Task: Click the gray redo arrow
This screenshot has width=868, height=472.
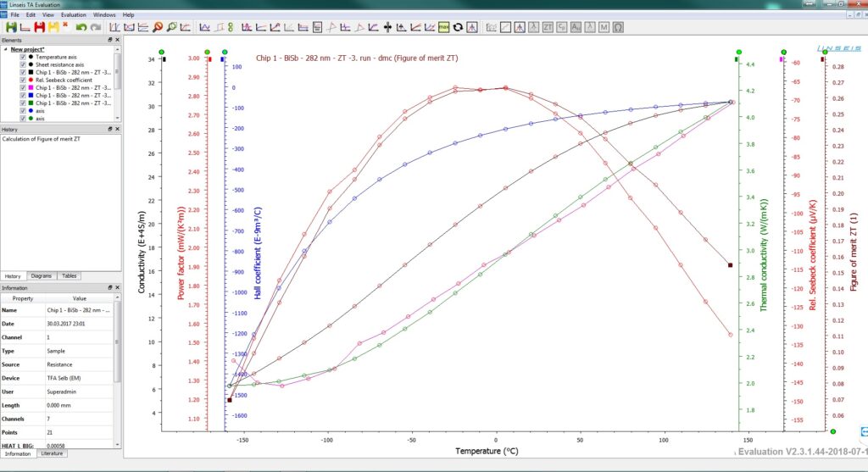Action: [96, 27]
